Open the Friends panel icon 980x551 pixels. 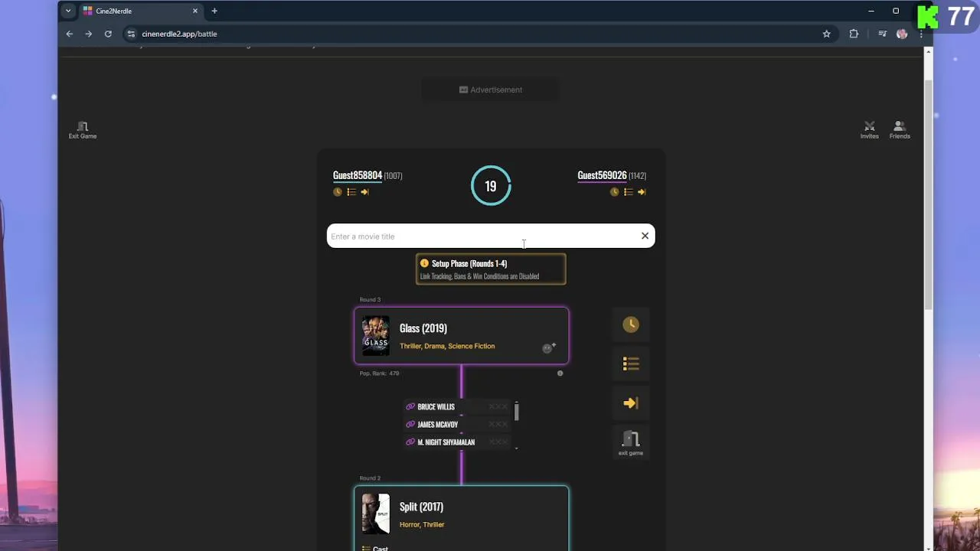[x=900, y=126]
